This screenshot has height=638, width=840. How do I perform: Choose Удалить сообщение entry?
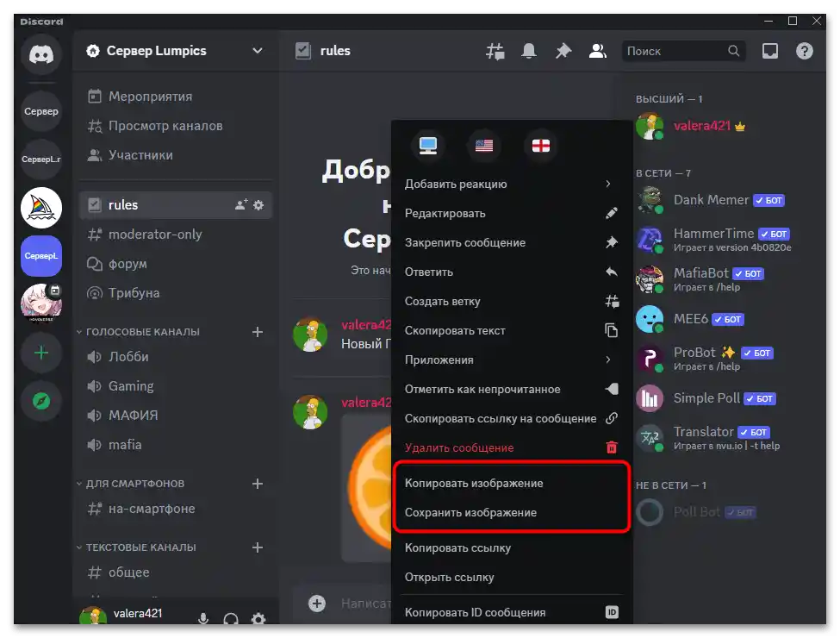tap(512, 447)
